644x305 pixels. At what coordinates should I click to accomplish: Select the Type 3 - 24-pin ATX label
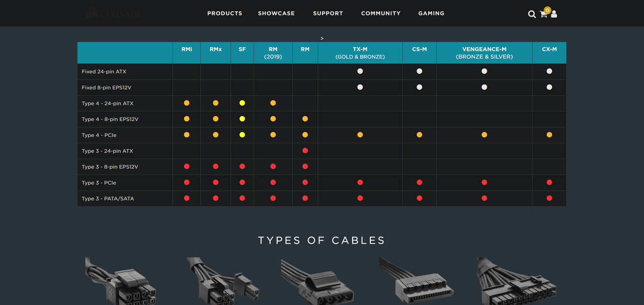coord(108,151)
